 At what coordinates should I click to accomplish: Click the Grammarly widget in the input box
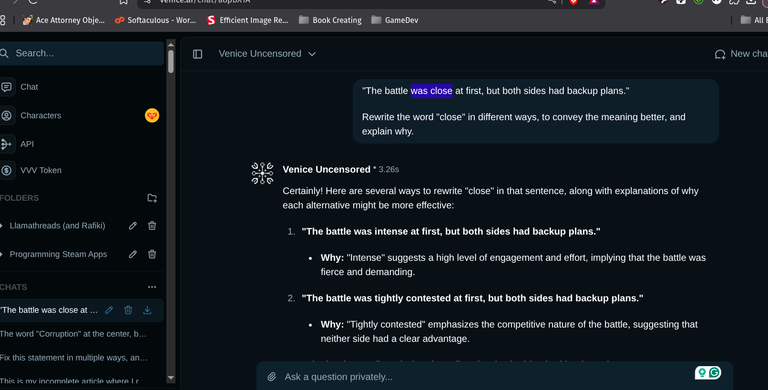click(708, 373)
